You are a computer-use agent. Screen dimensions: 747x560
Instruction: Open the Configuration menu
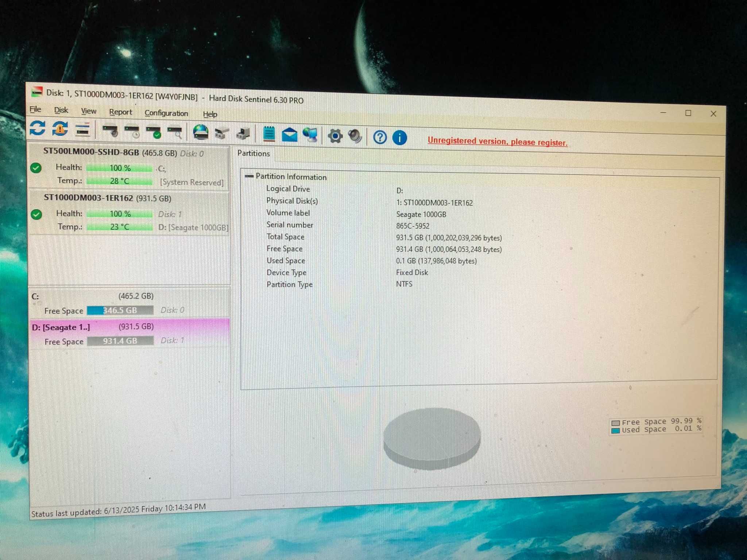click(x=166, y=113)
